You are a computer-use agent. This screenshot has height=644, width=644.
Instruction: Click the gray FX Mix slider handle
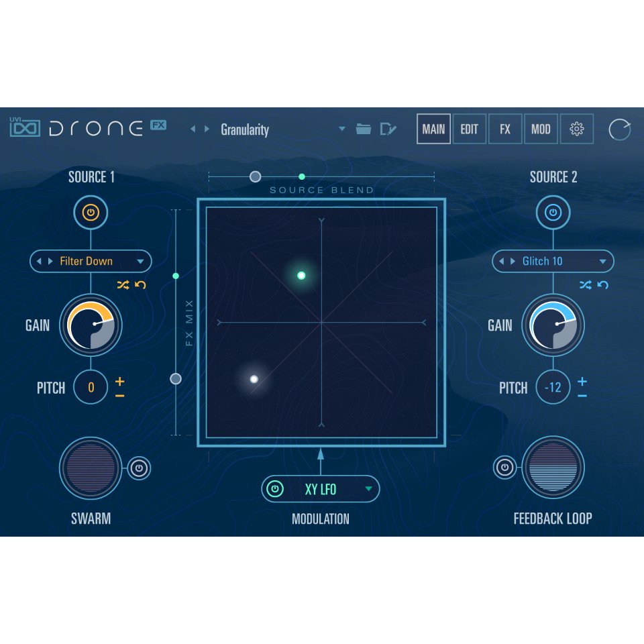pos(176,378)
